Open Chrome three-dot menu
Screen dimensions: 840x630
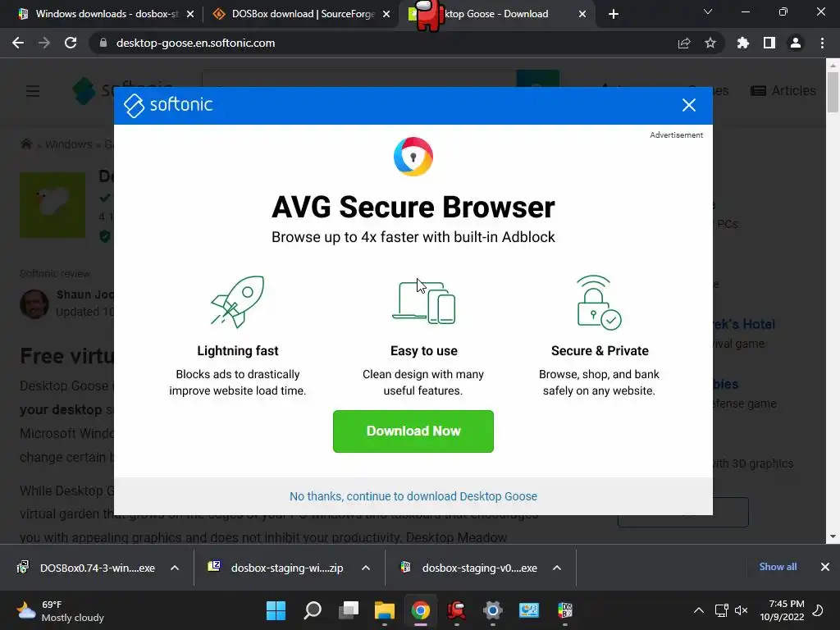coord(822,43)
